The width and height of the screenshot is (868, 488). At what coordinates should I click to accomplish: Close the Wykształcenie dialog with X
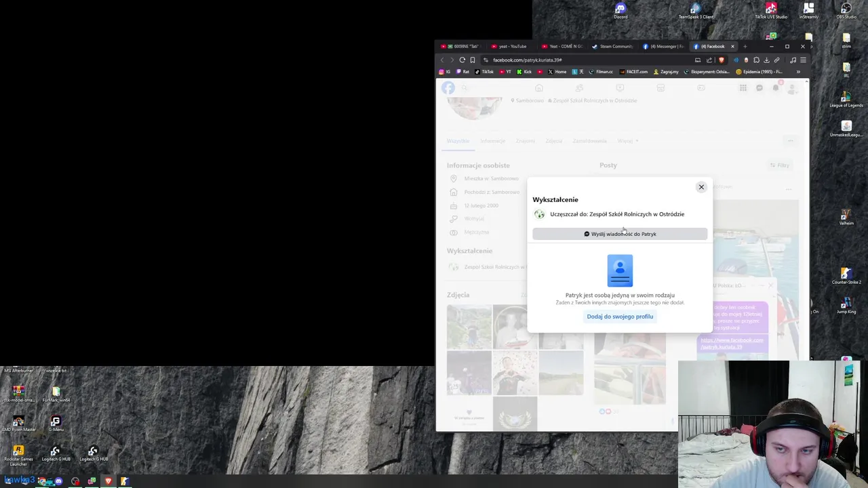(701, 187)
